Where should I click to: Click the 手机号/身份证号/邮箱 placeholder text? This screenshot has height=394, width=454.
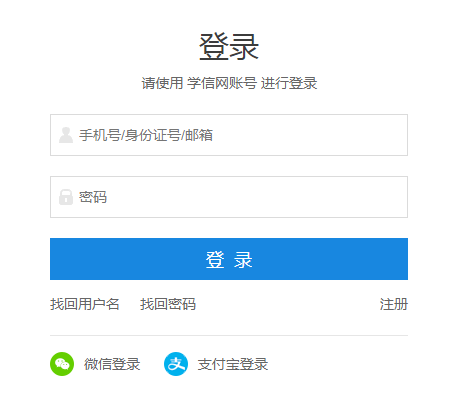coord(146,135)
